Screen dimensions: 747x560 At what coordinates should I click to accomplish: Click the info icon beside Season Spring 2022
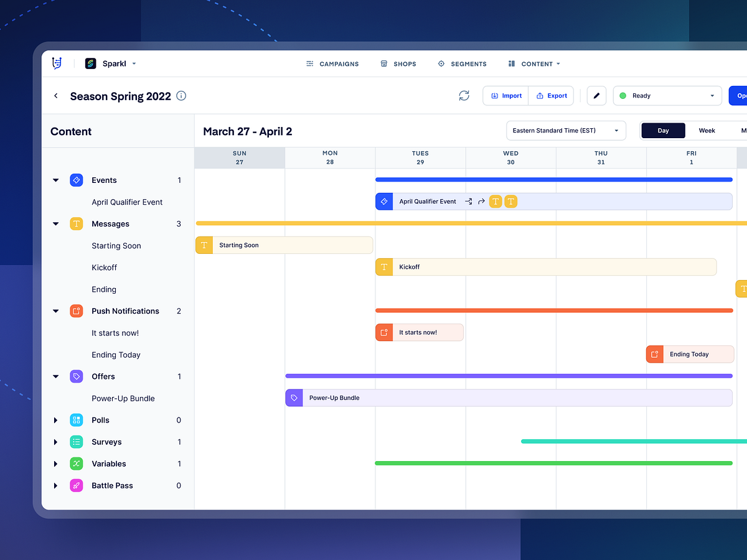(181, 96)
